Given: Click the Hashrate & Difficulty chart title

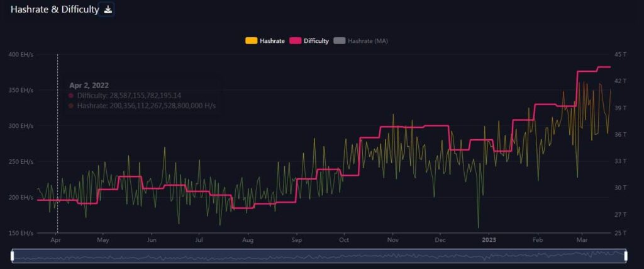Looking at the screenshot, I should tap(55, 9).
